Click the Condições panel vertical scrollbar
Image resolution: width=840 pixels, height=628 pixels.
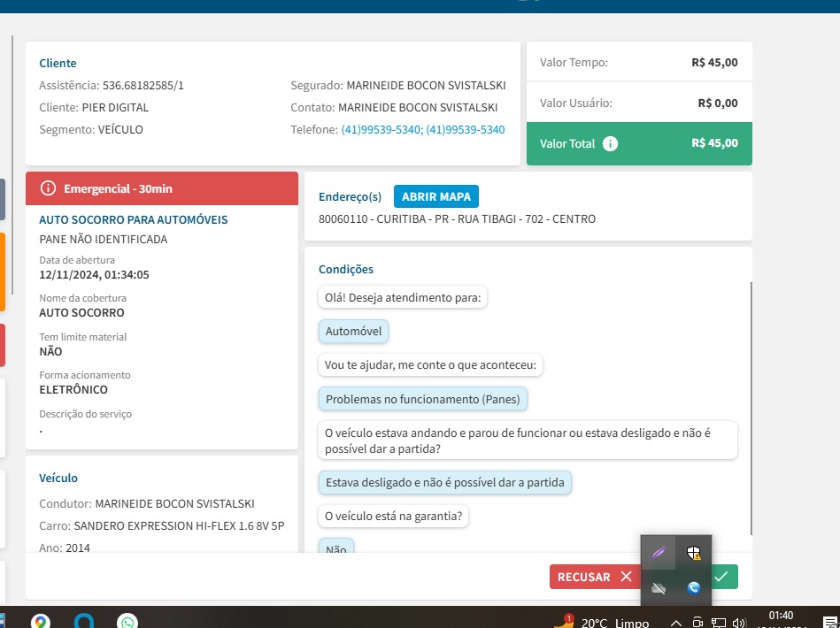click(x=751, y=408)
